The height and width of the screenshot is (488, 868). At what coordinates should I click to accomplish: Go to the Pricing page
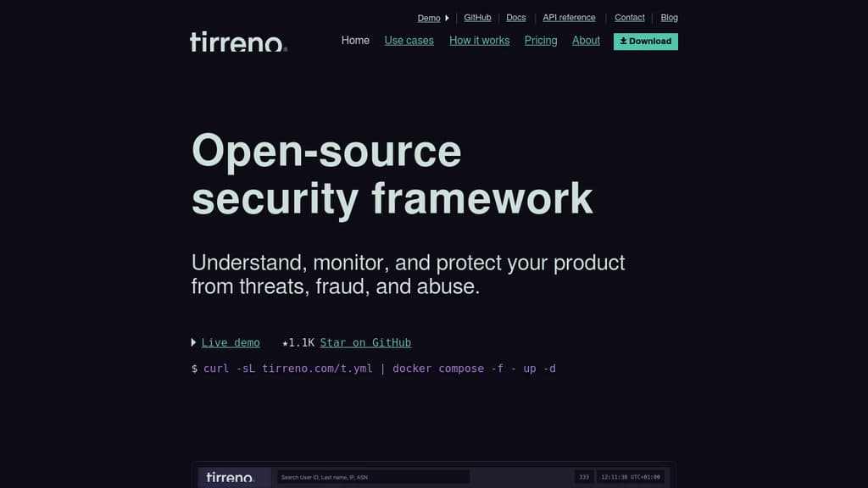[541, 41]
